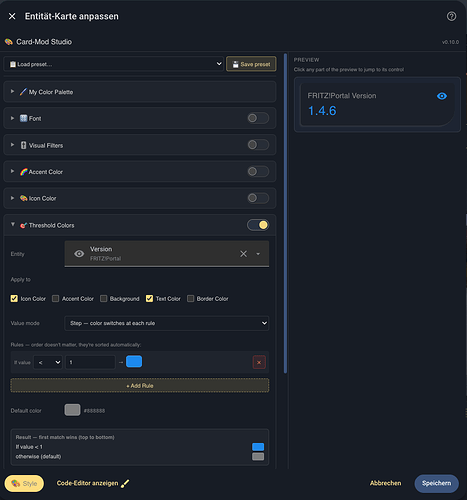This screenshot has width=467, height=500.
Task: Enable the Font toggle
Action: 258,118
